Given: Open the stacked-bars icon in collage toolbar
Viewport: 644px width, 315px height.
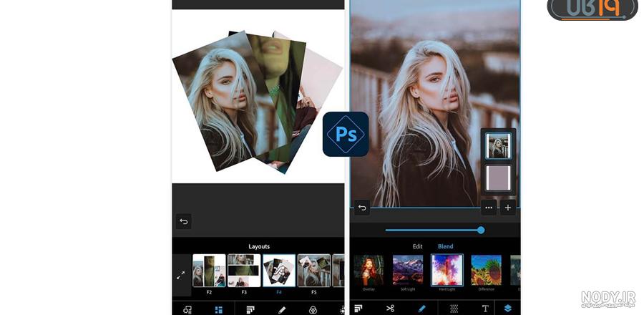Looking at the screenshot, I should pyautogui.click(x=250, y=310).
